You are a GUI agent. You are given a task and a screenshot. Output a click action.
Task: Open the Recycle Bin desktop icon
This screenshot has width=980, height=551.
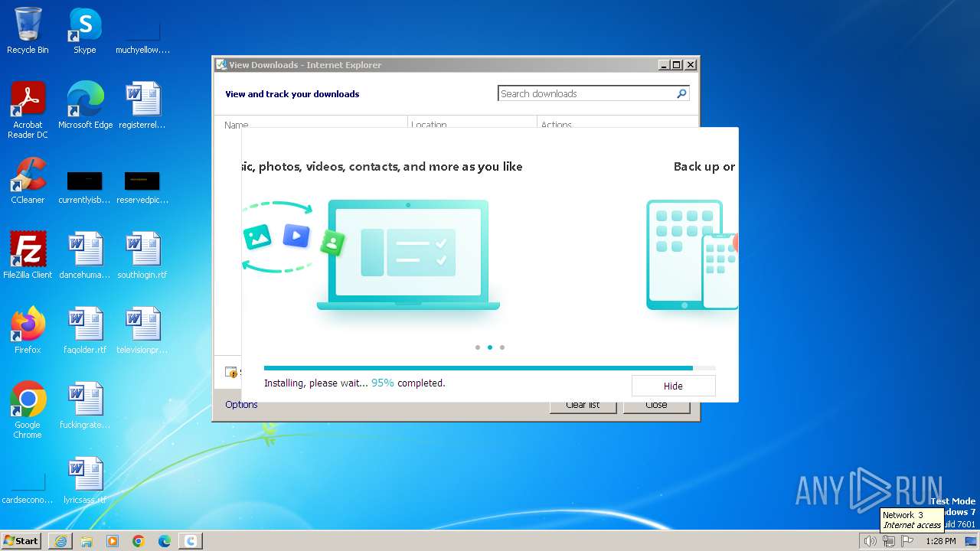point(28,31)
